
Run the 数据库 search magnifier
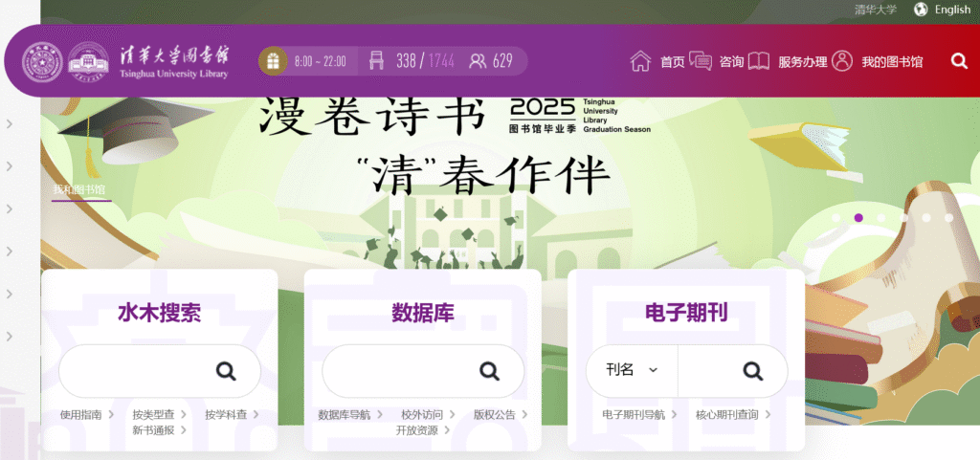(x=489, y=371)
